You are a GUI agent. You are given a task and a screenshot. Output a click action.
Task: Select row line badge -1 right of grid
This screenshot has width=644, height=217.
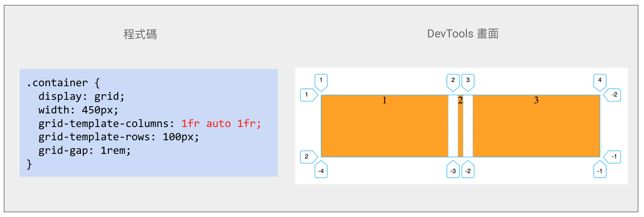pyautogui.click(x=614, y=157)
